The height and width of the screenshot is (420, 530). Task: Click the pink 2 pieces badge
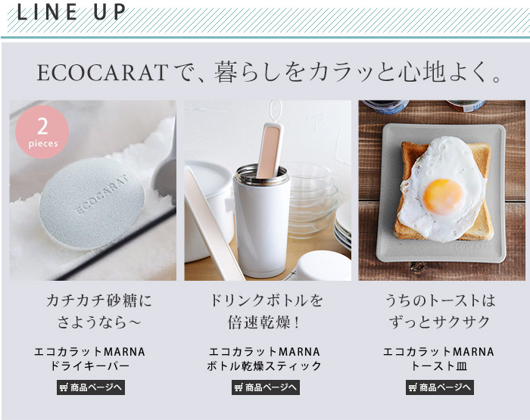coord(42,132)
